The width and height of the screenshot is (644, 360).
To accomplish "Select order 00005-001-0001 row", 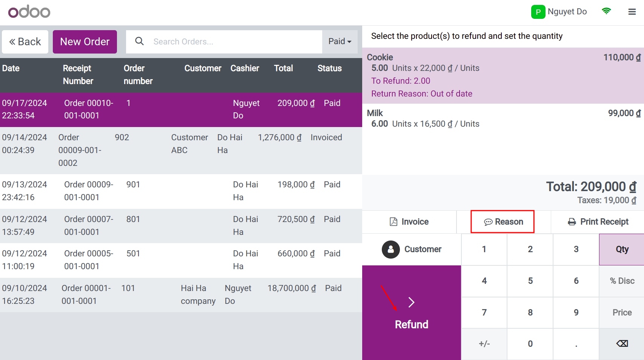I will point(181,260).
